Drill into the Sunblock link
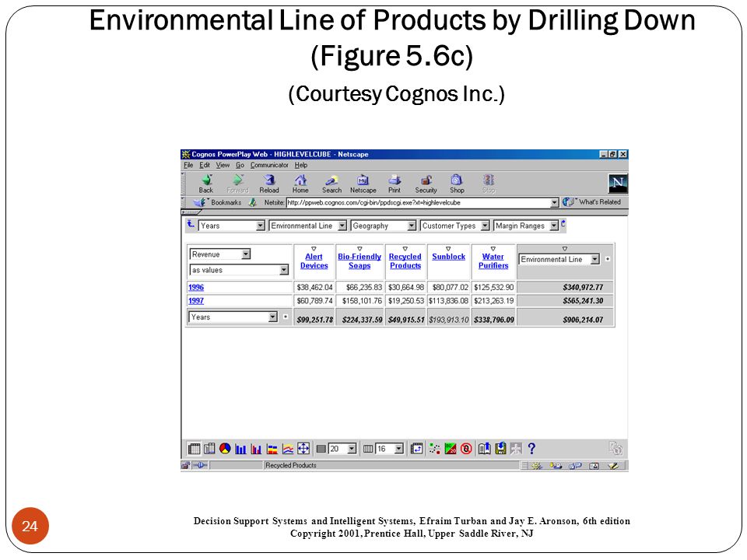 click(x=449, y=257)
